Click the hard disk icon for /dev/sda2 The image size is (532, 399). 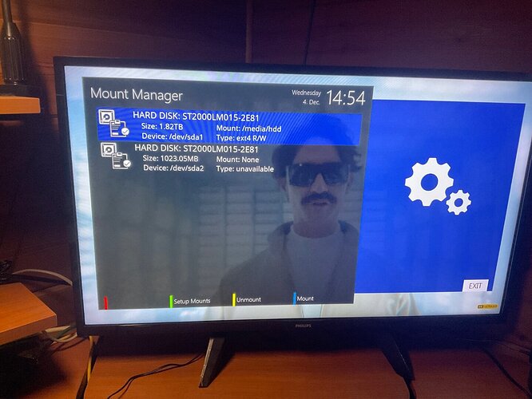(116, 156)
